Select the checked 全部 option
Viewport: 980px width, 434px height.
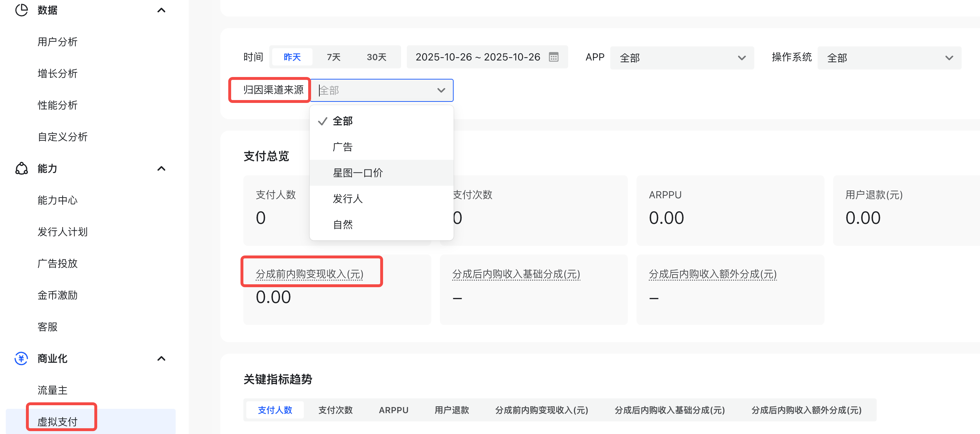click(342, 121)
